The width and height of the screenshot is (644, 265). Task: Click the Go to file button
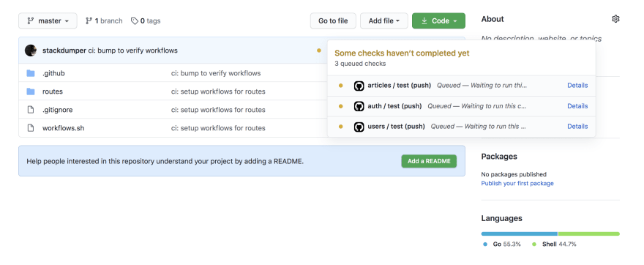pos(333,21)
